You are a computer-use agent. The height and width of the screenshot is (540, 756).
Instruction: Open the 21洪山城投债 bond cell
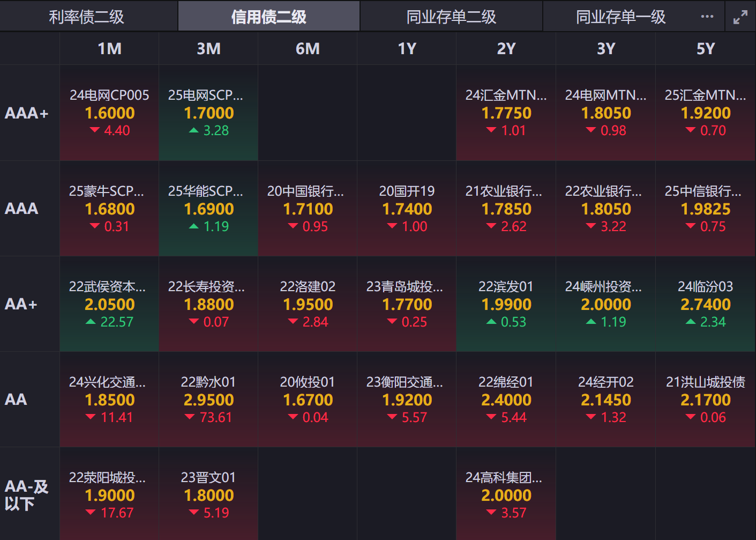pos(706,400)
